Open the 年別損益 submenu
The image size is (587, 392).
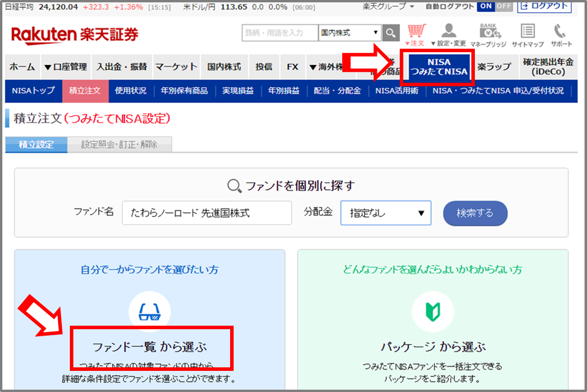tap(284, 90)
